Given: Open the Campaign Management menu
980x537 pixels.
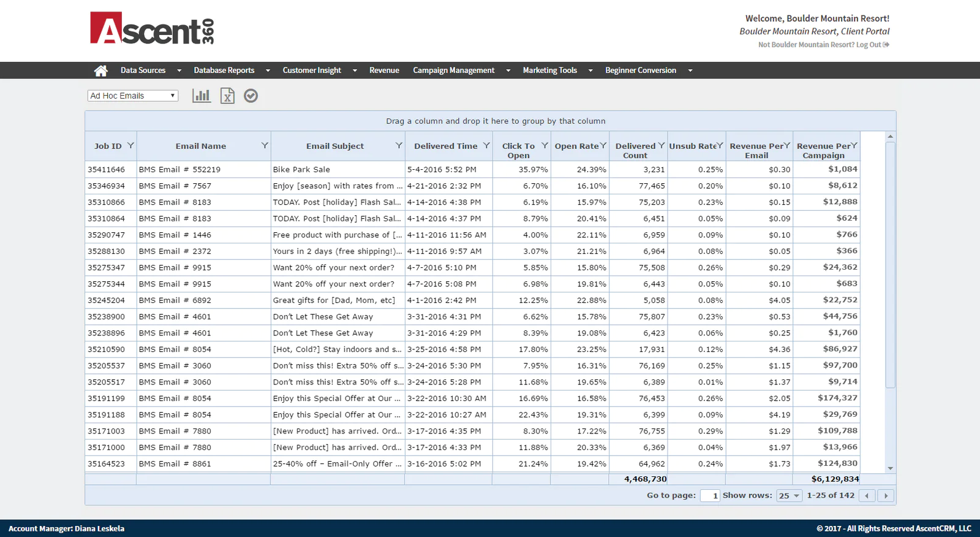Looking at the screenshot, I should (453, 70).
